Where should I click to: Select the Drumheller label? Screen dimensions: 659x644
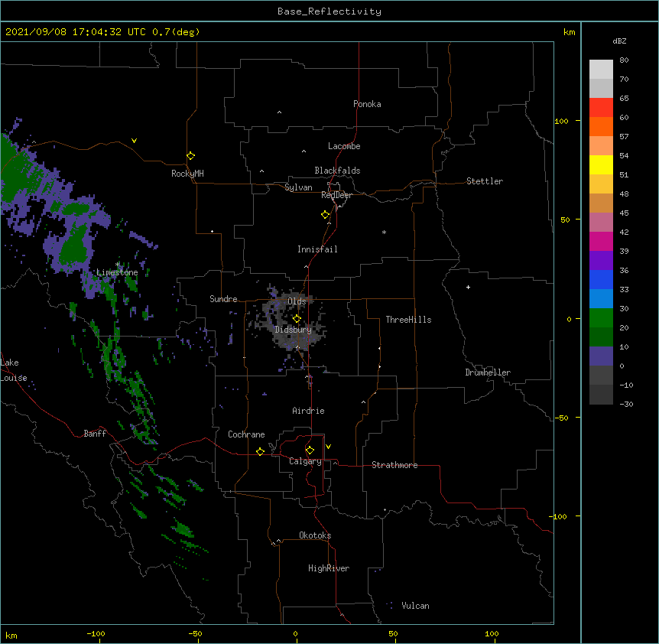tap(488, 372)
